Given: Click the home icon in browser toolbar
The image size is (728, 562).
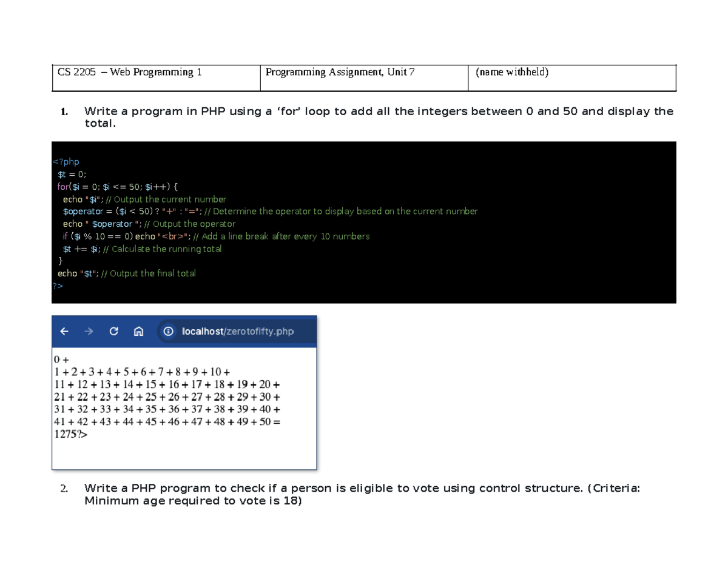Looking at the screenshot, I should [x=138, y=331].
